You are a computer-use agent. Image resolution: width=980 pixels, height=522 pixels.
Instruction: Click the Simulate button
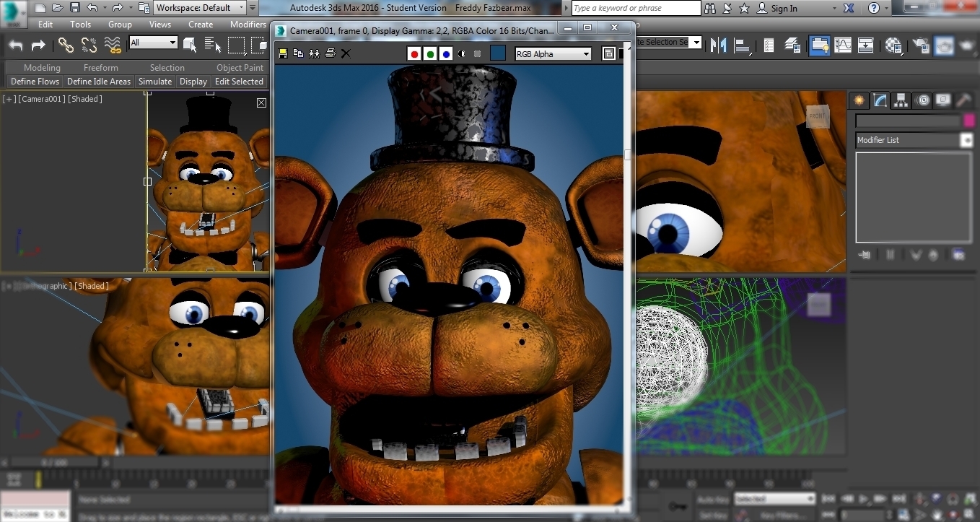click(x=155, y=82)
